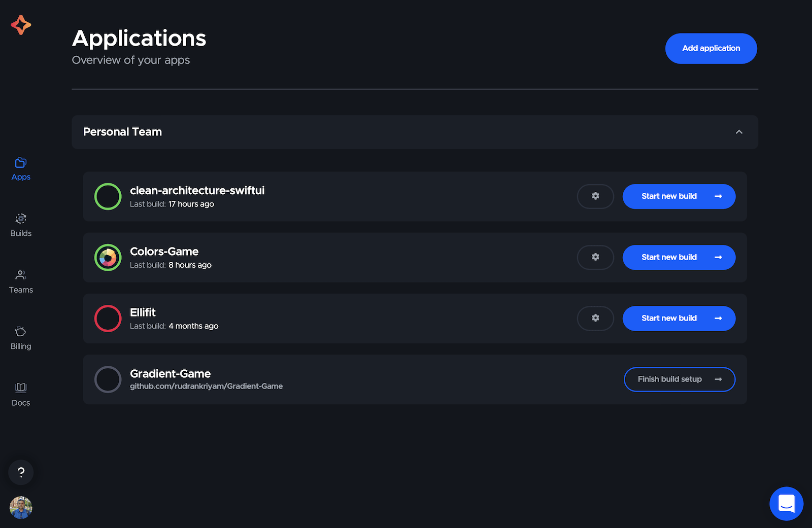The width and height of the screenshot is (812, 528).
Task: Start new build for Ellifit
Action: point(679,318)
